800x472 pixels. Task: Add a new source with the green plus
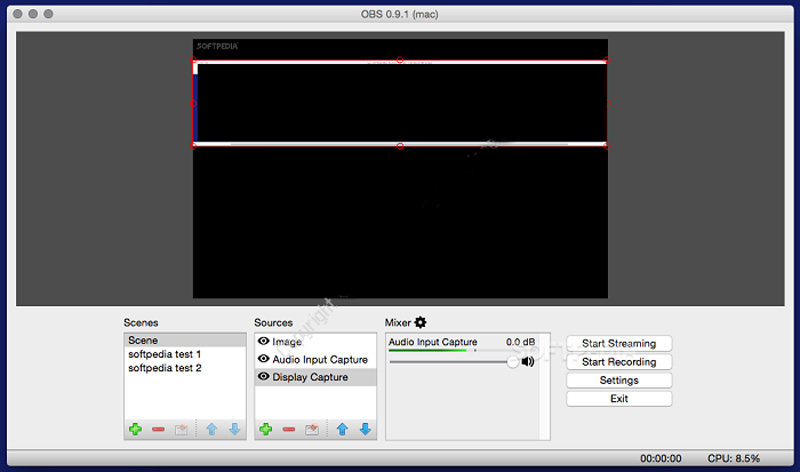[x=266, y=429]
